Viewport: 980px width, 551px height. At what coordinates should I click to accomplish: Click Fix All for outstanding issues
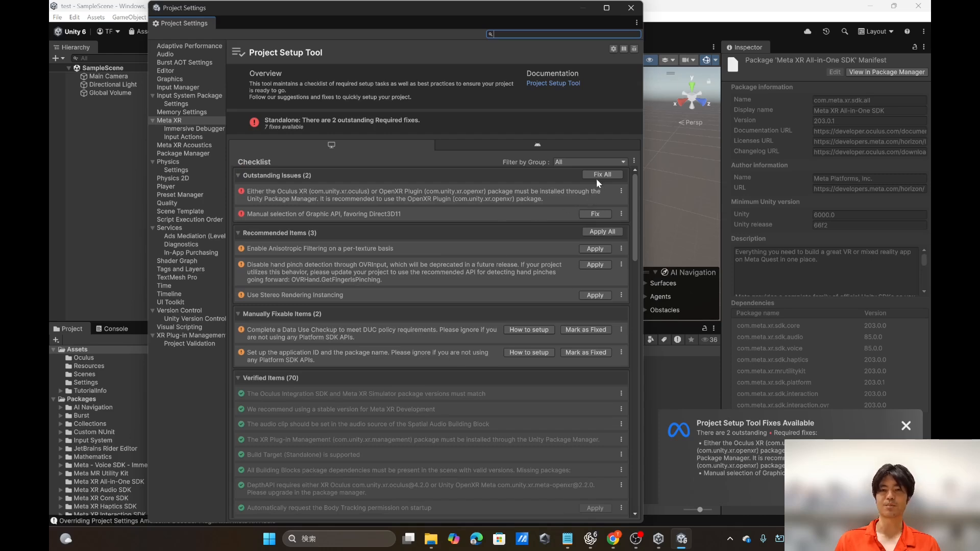tap(602, 174)
